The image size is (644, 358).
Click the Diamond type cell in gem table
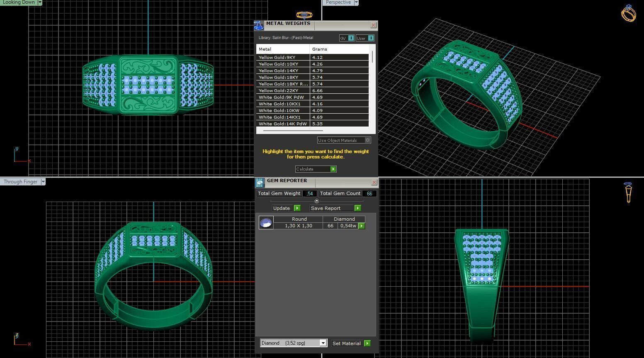344,219
